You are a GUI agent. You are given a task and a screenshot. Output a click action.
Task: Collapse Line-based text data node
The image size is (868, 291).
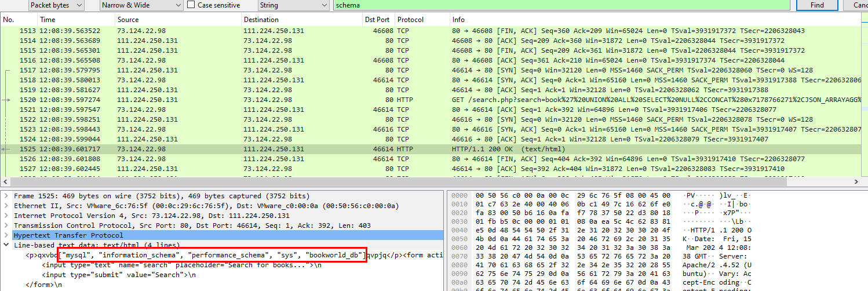tap(6, 245)
